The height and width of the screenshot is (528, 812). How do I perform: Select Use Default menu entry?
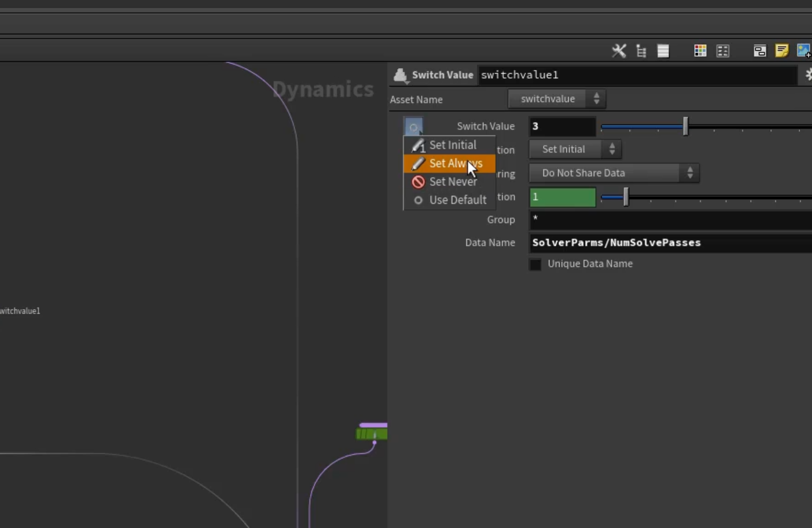click(x=449, y=200)
